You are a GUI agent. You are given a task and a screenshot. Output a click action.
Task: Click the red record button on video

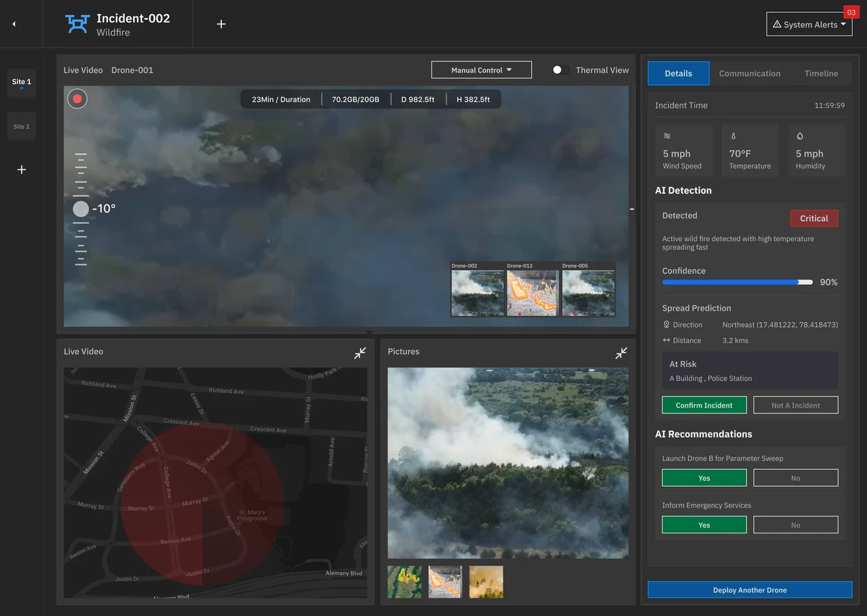click(x=77, y=99)
